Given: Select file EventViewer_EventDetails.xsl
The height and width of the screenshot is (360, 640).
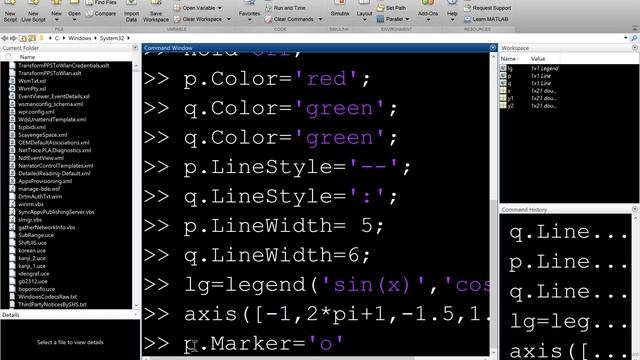Looking at the screenshot, I should 54,96.
